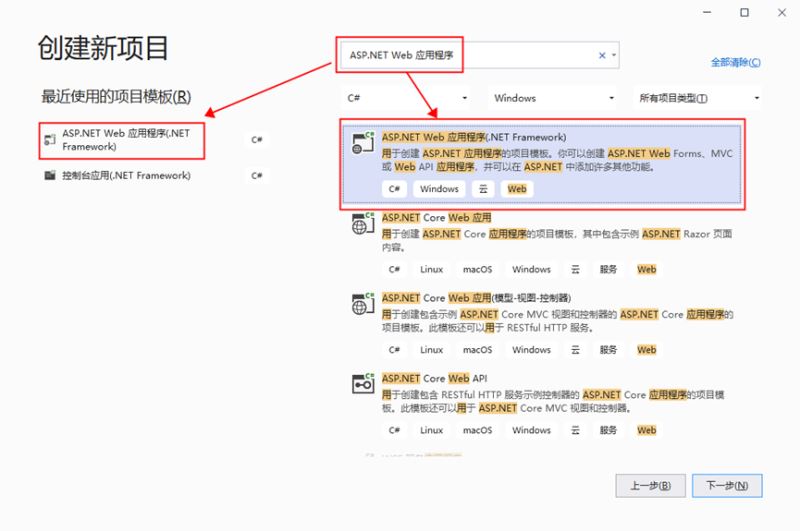The image size is (800, 531).
Task: Select the ASP.NET Core Web 应用 template title
Action: (x=436, y=218)
